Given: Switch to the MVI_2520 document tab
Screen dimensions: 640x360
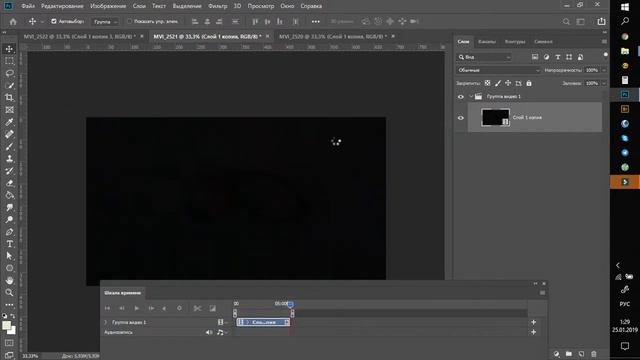Looking at the screenshot, I should [x=333, y=37].
